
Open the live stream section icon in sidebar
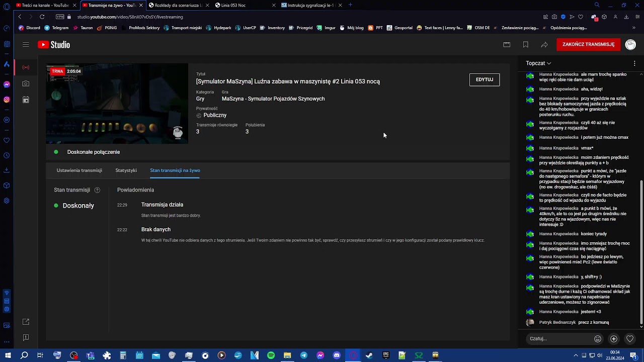click(x=26, y=67)
